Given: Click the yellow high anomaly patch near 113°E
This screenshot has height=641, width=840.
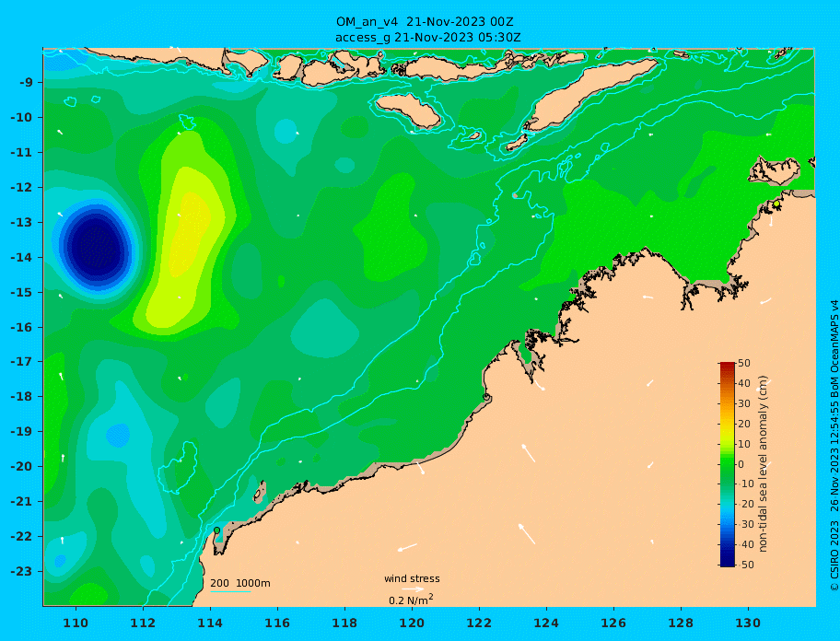Looking at the screenshot, I should [189, 236].
